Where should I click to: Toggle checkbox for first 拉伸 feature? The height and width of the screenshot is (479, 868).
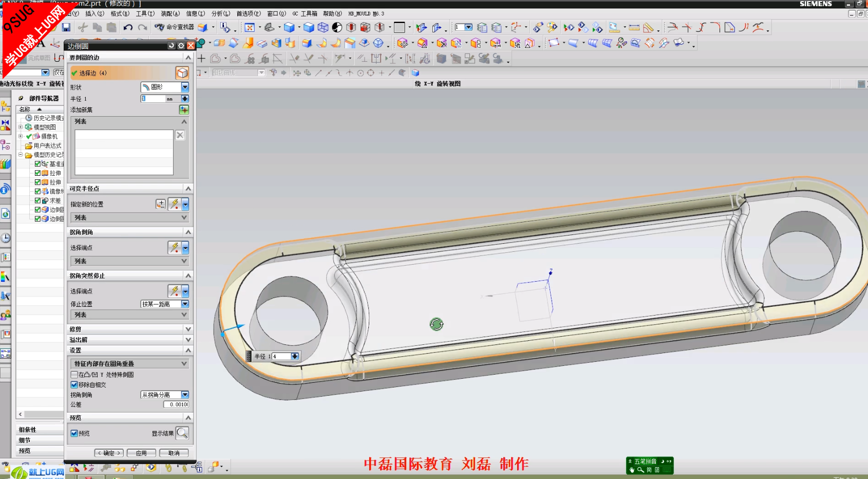coord(37,173)
